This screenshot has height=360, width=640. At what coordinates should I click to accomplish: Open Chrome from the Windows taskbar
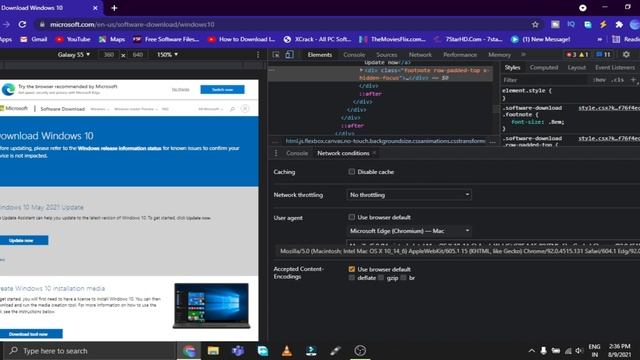[189, 351]
